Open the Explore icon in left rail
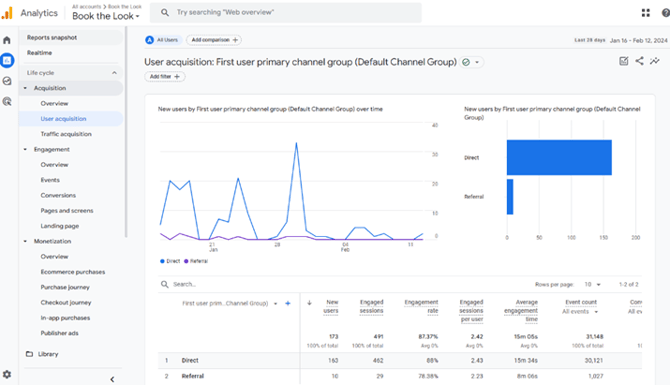The height and width of the screenshot is (385, 670). click(x=7, y=81)
